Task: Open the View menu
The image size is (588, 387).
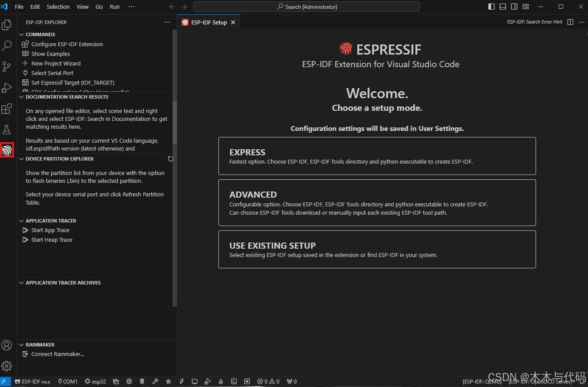Action: [x=83, y=7]
